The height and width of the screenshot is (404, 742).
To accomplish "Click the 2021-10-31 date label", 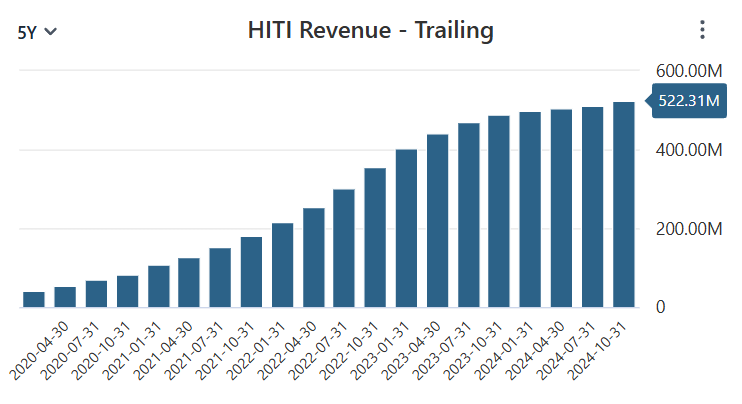I will pyautogui.click(x=224, y=351).
